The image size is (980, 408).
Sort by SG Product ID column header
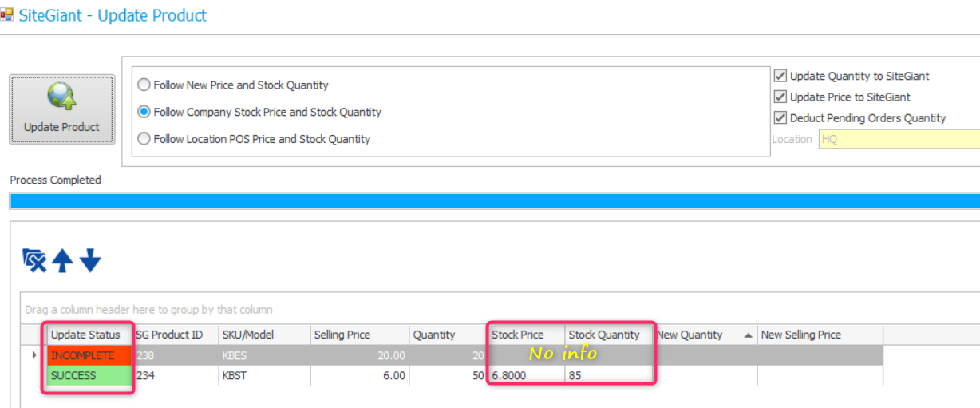point(175,335)
